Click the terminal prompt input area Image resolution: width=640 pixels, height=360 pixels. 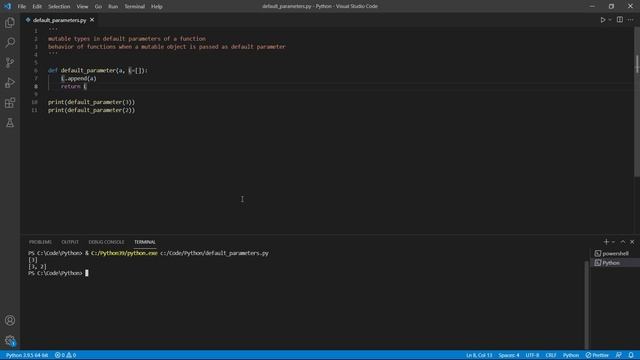tap(87, 273)
